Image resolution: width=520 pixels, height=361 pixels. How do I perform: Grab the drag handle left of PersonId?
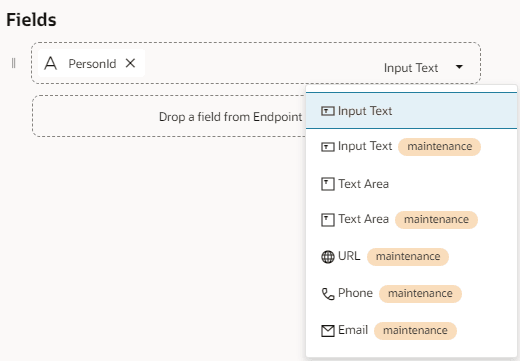14,63
